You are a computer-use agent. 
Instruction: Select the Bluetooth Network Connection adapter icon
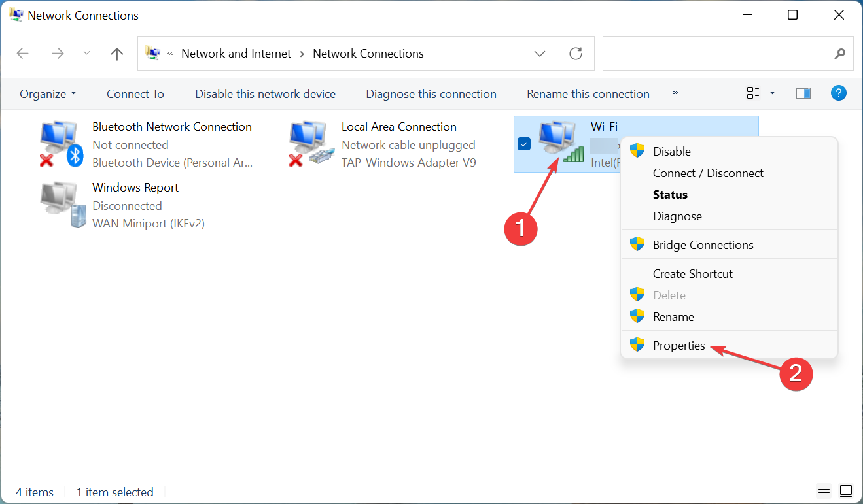coord(62,144)
